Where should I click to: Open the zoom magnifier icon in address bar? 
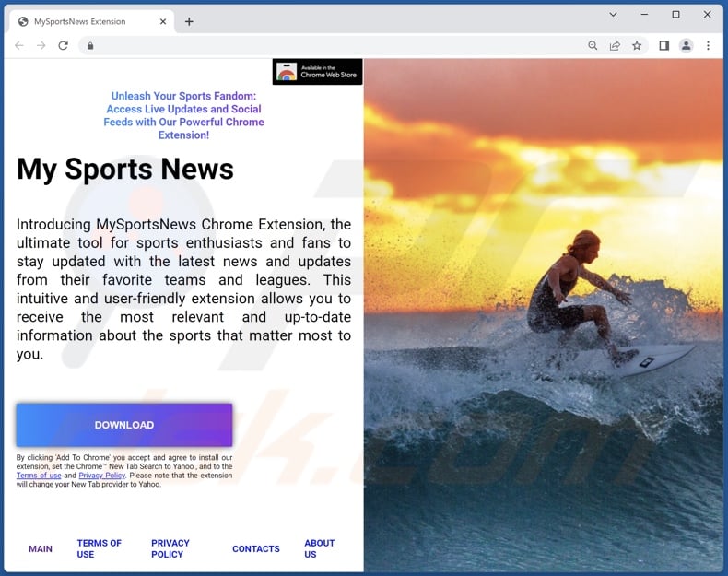click(x=593, y=45)
